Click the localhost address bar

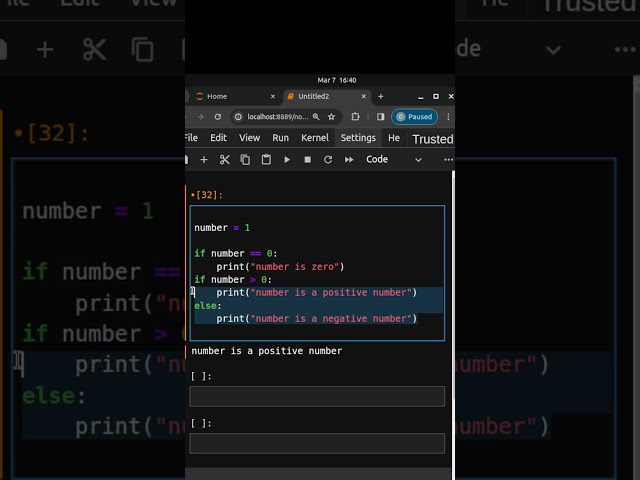[x=278, y=117]
